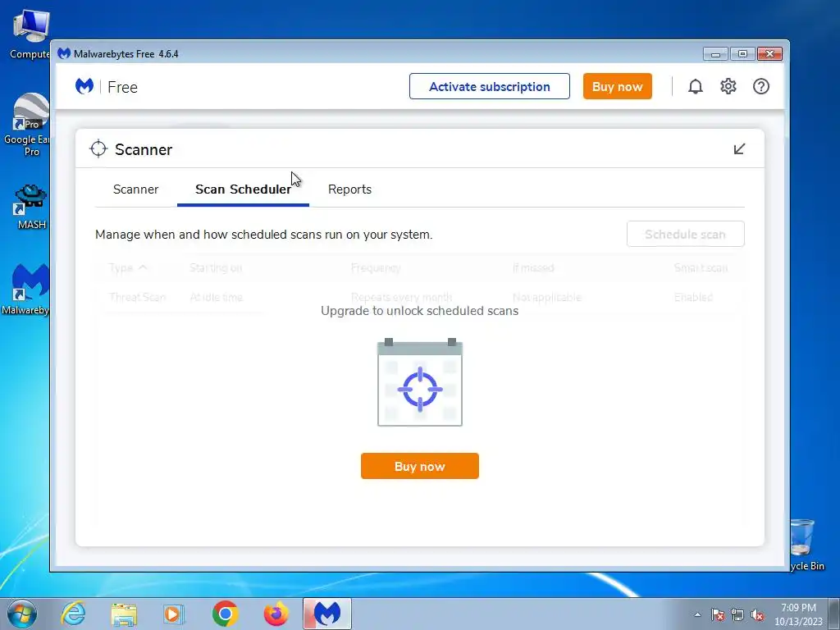Open the Windows Start button
840x630 pixels.
click(22, 614)
